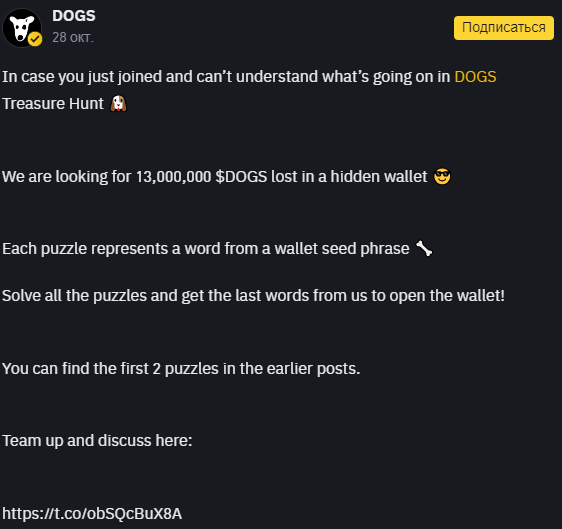Click the 'first 2 puzzles' sentence

pyautogui.click(x=181, y=369)
